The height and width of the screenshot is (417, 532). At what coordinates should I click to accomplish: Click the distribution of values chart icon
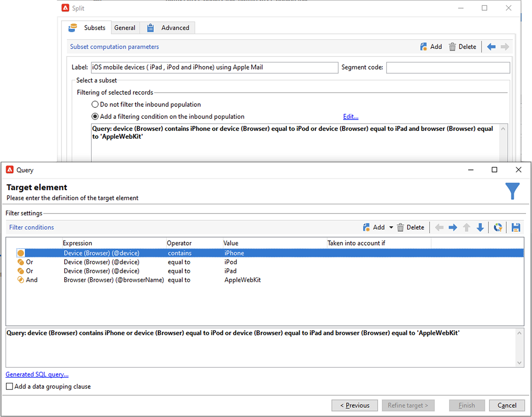pyautogui.click(x=498, y=227)
